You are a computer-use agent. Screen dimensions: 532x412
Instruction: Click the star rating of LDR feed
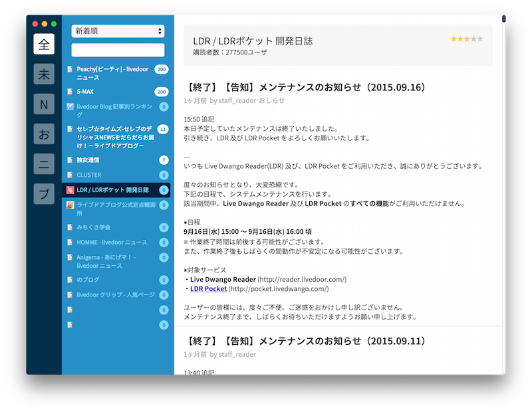point(467,39)
